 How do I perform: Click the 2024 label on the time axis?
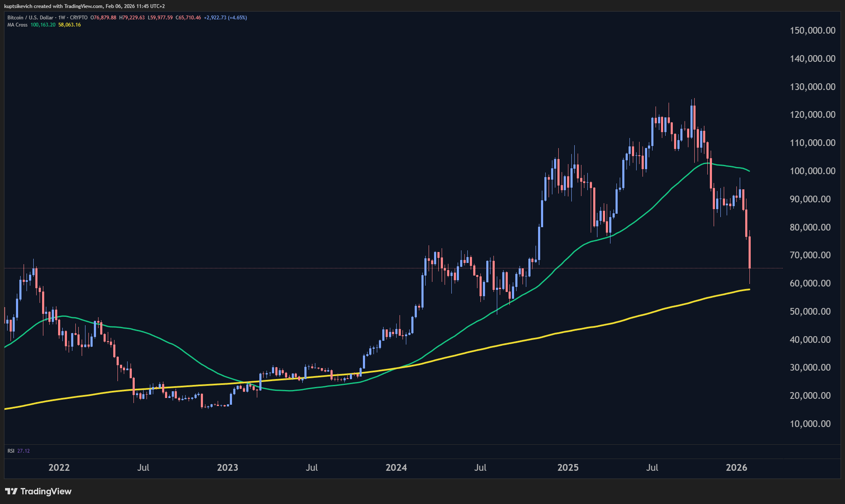point(396,467)
